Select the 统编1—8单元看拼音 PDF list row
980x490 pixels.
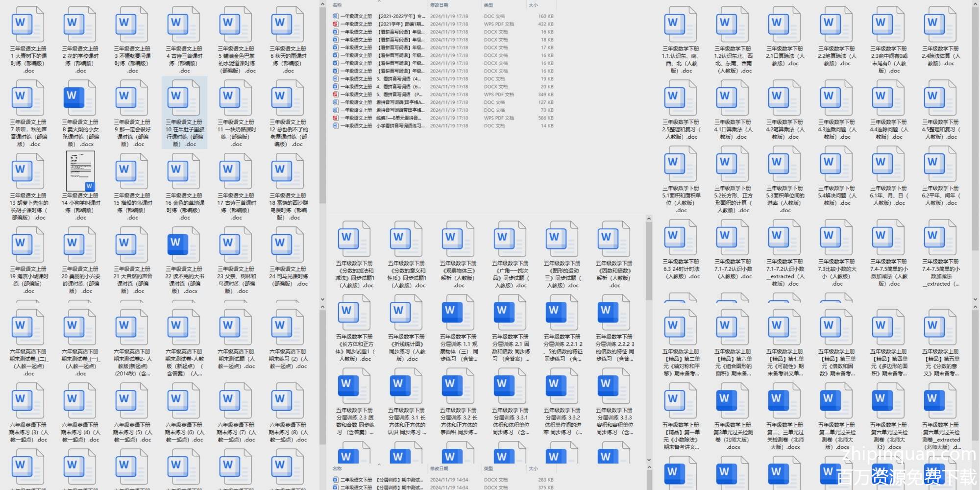tap(397, 118)
